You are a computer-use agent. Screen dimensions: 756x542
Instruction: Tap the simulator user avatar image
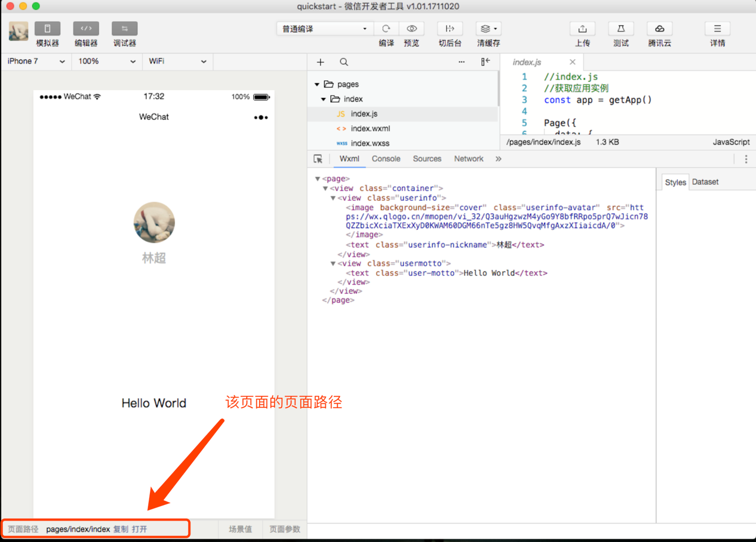pyautogui.click(x=154, y=223)
